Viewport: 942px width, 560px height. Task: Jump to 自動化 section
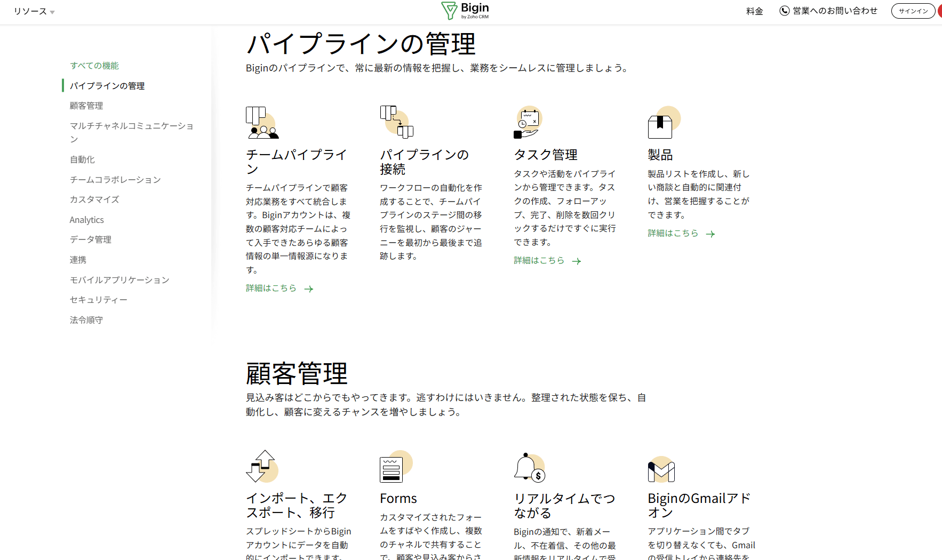point(82,159)
